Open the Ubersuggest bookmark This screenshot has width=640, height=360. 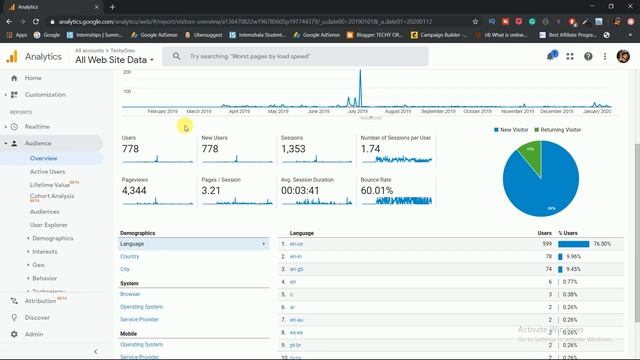click(204, 35)
